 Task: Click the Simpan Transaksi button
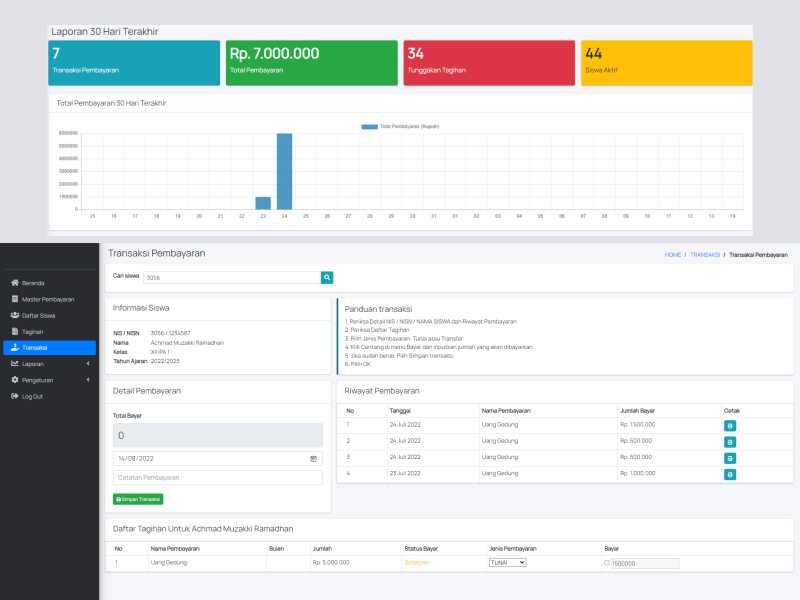138,499
